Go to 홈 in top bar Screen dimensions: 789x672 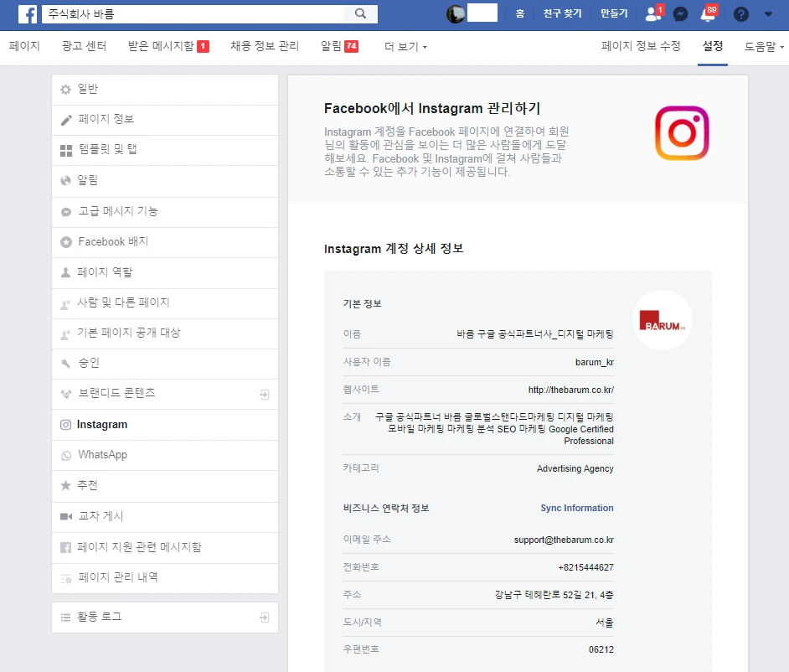520,13
